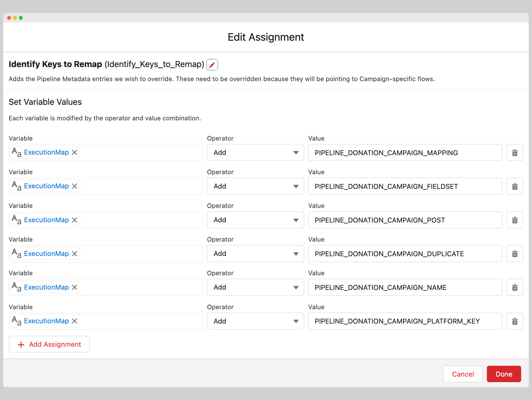Click the pencil icon to edit label

click(x=212, y=65)
